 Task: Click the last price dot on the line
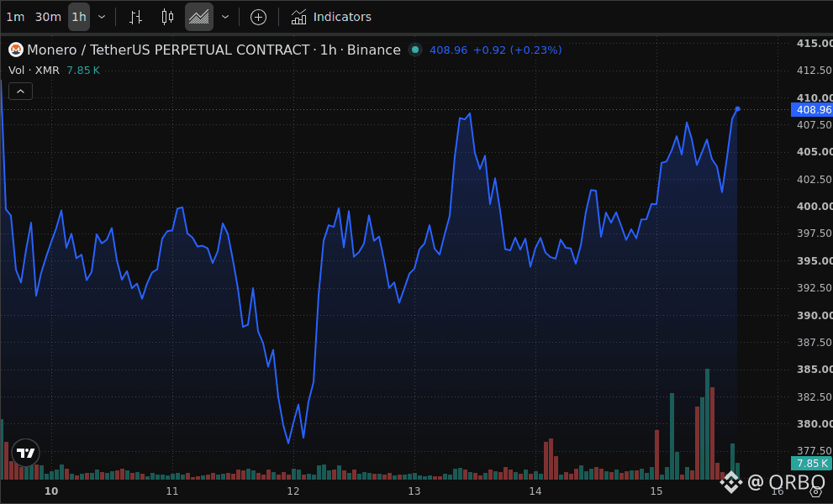click(737, 109)
